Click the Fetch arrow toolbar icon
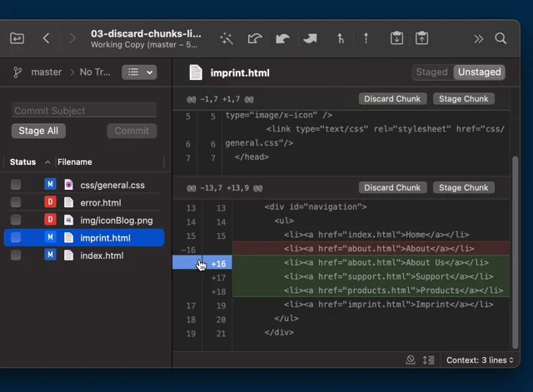533x392 pixels. 255,38
